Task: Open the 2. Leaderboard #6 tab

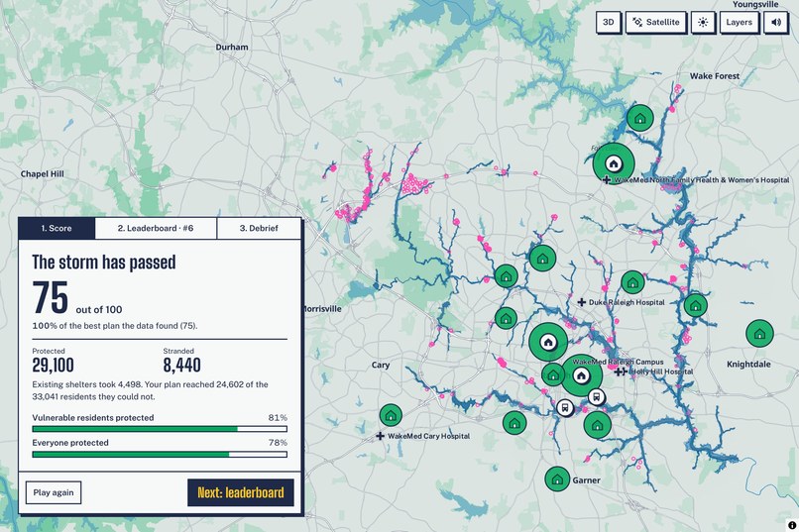Action: pyautogui.click(x=156, y=228)
